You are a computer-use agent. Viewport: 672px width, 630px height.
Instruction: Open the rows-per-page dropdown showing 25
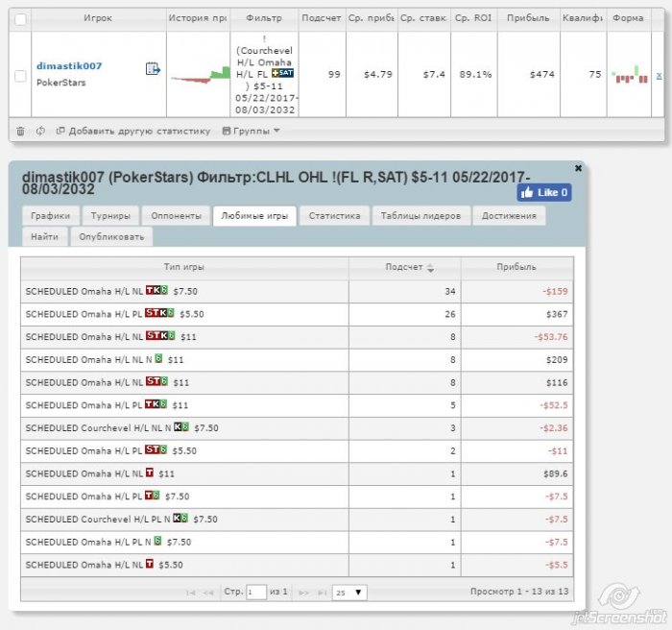[349, 593]
